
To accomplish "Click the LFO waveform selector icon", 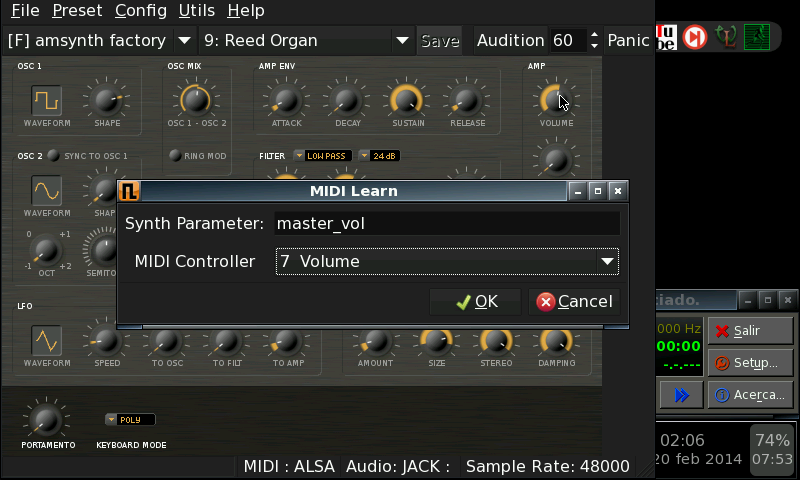I will pyautogui.click(x=46, y=340).
